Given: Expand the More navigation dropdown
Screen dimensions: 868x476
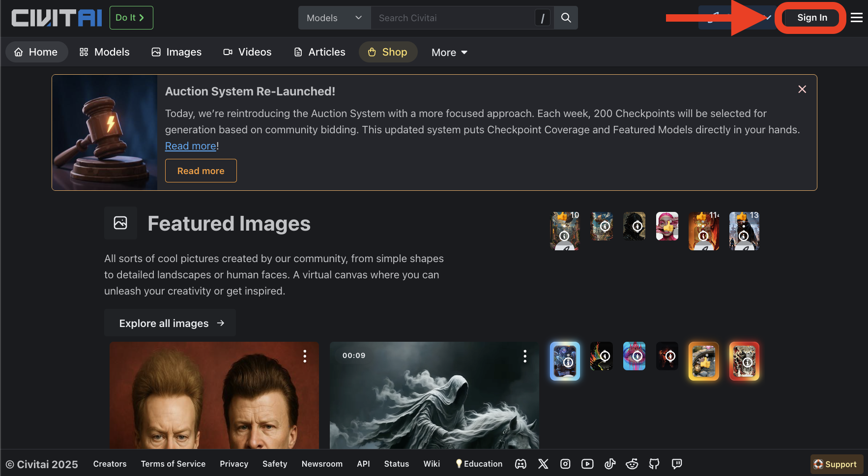Looking at the screenshot, I should coord(449,52).
